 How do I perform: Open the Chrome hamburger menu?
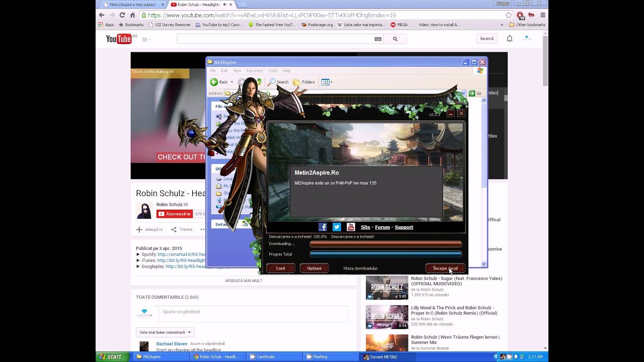point(542,15)
